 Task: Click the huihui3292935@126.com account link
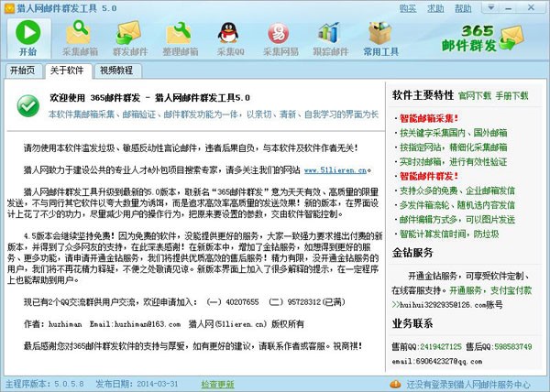pyautogui.click(x=447, y=305)
